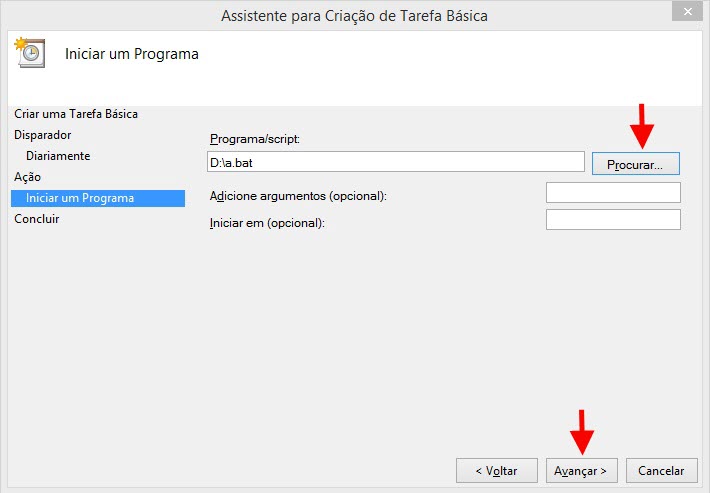Viewport: 710px width, 493px height.
Task: Select the Disparador step in the sidebar
Action: [43, 135]
